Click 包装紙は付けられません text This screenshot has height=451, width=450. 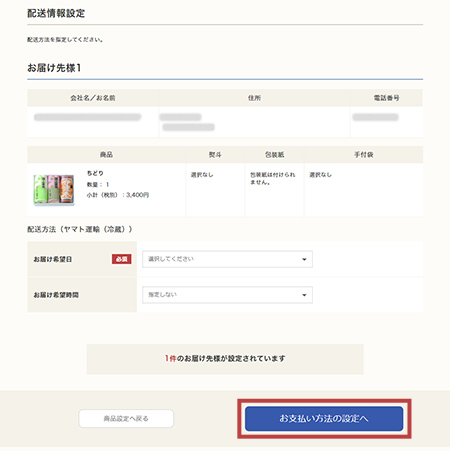tap(273, 178)
